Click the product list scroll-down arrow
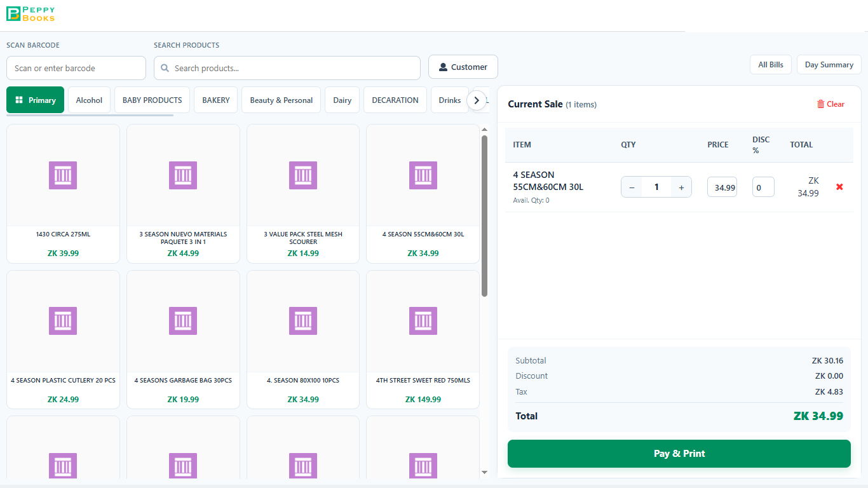This screenshot has height=488, width=868. 484,472
